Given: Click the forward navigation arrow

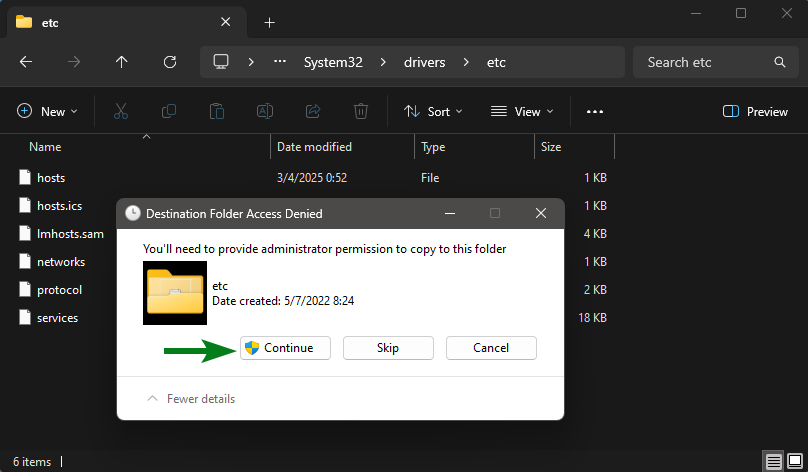Looking at the screenshot, I should [74, 62].
